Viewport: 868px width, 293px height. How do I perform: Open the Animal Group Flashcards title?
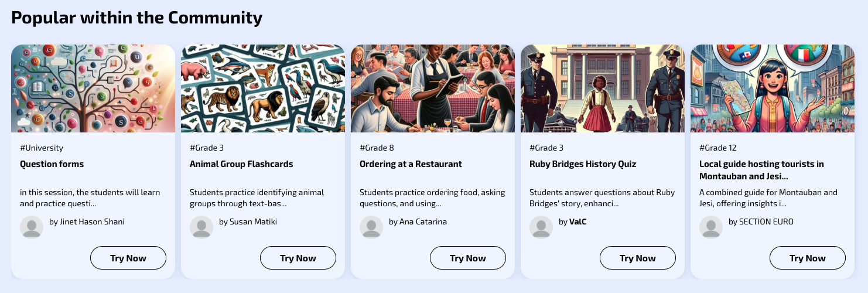pos(241,164)
